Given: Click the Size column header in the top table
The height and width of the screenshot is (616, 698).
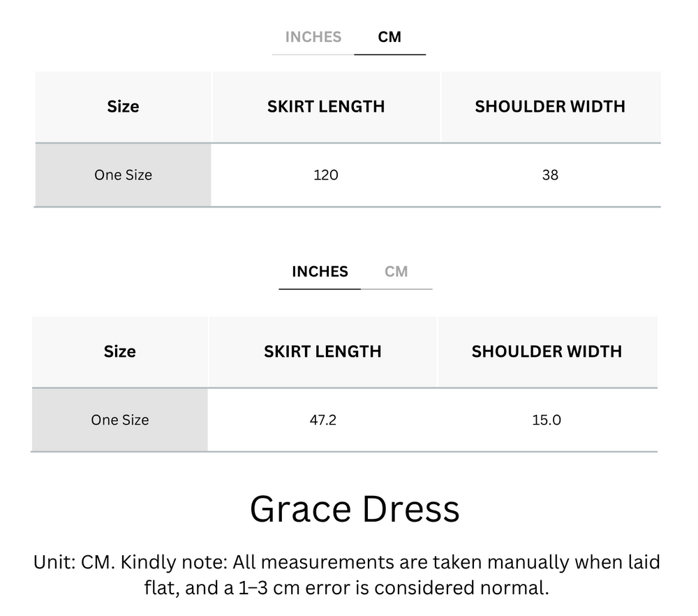Looking at the screenshot, I should tap(123, 106).
